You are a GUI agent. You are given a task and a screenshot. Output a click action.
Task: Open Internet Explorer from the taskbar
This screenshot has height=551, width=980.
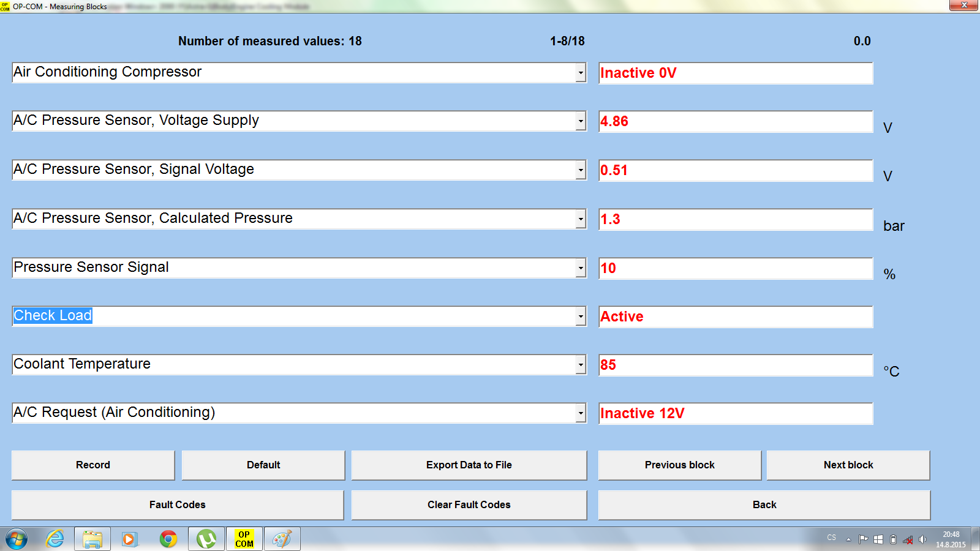(55, 539)
